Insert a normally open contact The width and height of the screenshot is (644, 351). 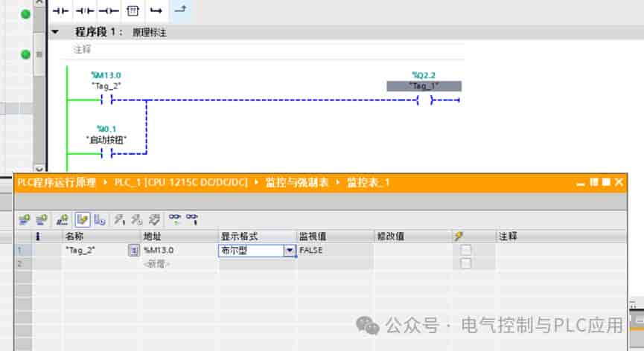point(60,11)
